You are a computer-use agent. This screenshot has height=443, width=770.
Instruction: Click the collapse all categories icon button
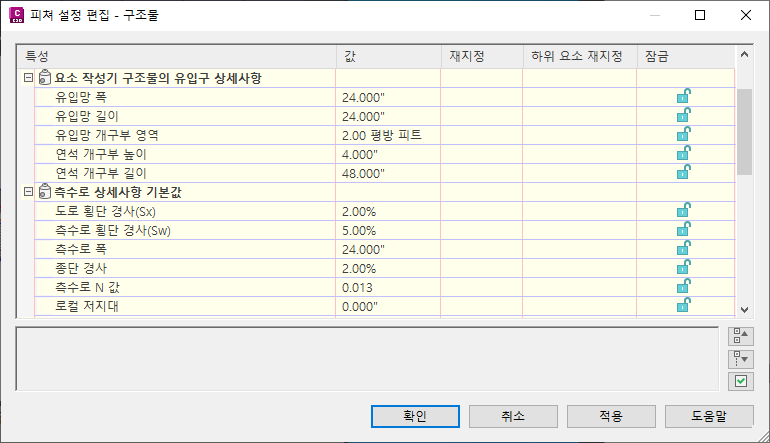coord(741,336)
